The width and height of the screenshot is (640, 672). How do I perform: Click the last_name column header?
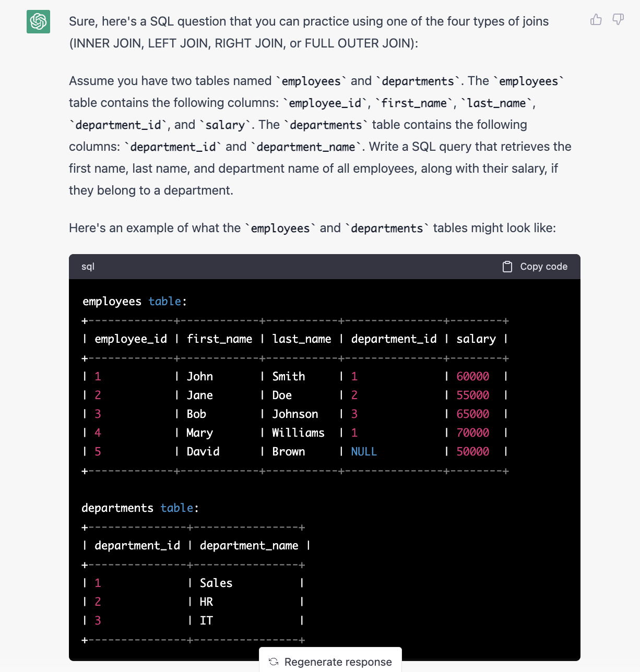(x=302, y=339)
